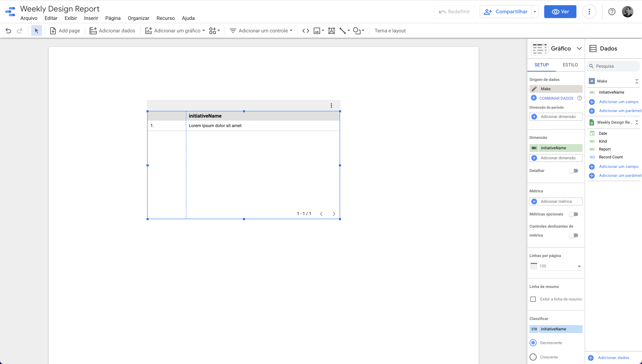Click the embed URL code icon
Viewport: 642px width, 364px height.
305,31
